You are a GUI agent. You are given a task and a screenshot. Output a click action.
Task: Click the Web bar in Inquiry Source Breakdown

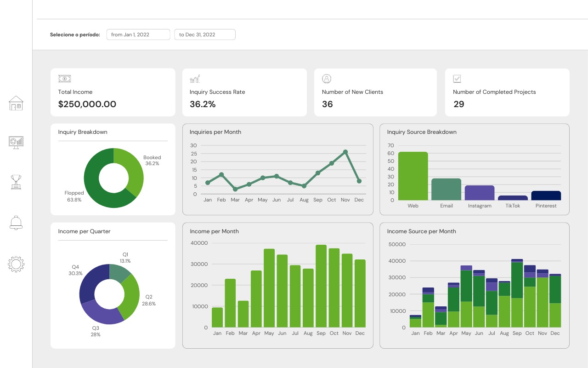tap(413, 176)
